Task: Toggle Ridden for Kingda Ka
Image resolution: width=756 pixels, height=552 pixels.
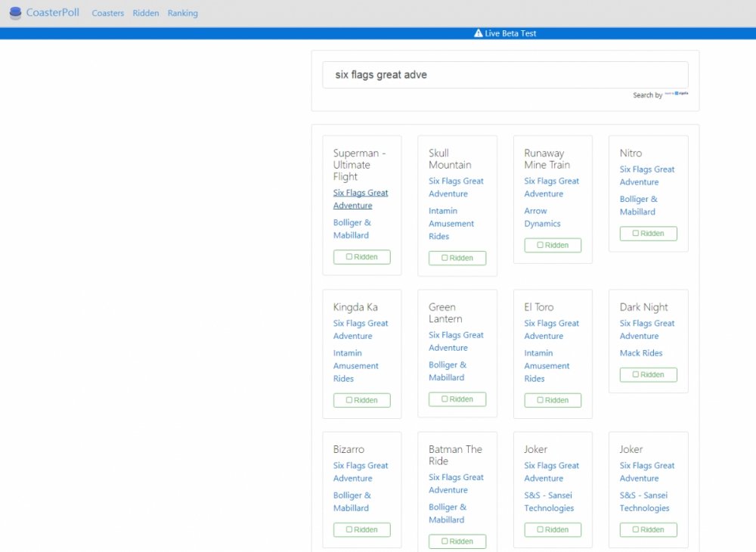Action: (x=361, y=400)
